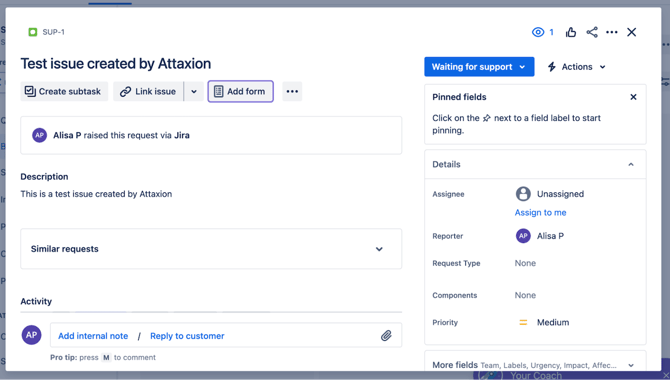This screenshot has width=670, height=380.
Task: Click the Components field label
Action: click(455, 295)
